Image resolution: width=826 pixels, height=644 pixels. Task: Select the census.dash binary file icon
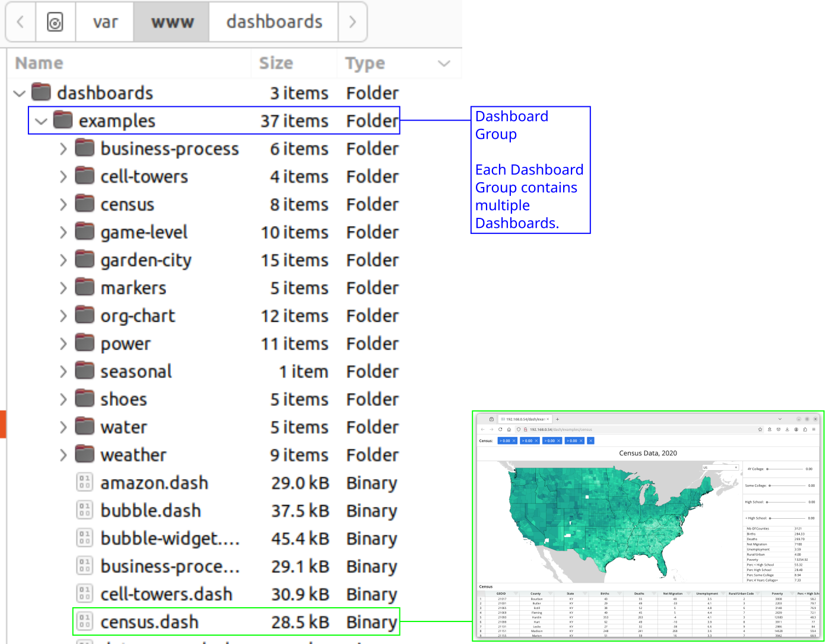coord(84,621)
